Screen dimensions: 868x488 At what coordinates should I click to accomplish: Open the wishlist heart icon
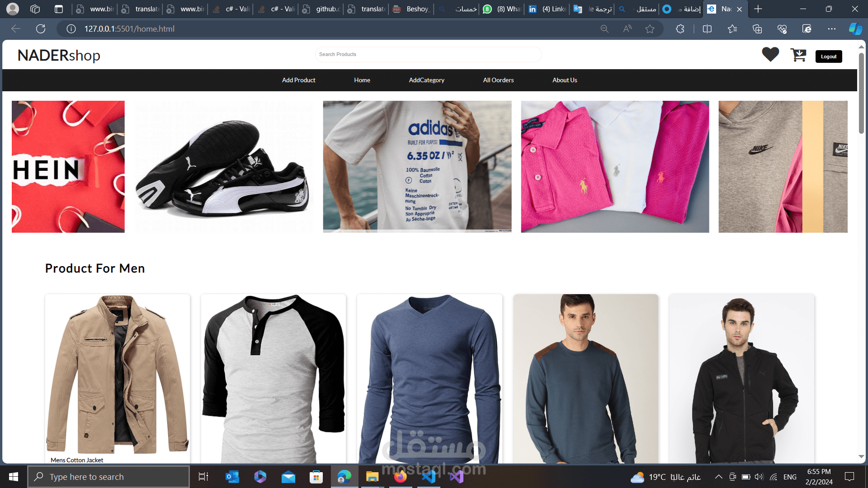[x=770, y=54]
